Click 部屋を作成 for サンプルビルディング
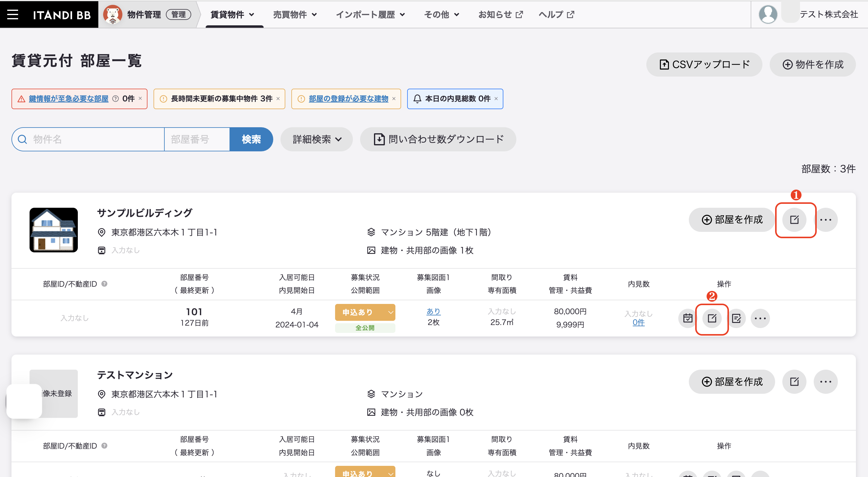Image resolution: width=868 pixels, height=477 pixels. click(x=732, y=220)
